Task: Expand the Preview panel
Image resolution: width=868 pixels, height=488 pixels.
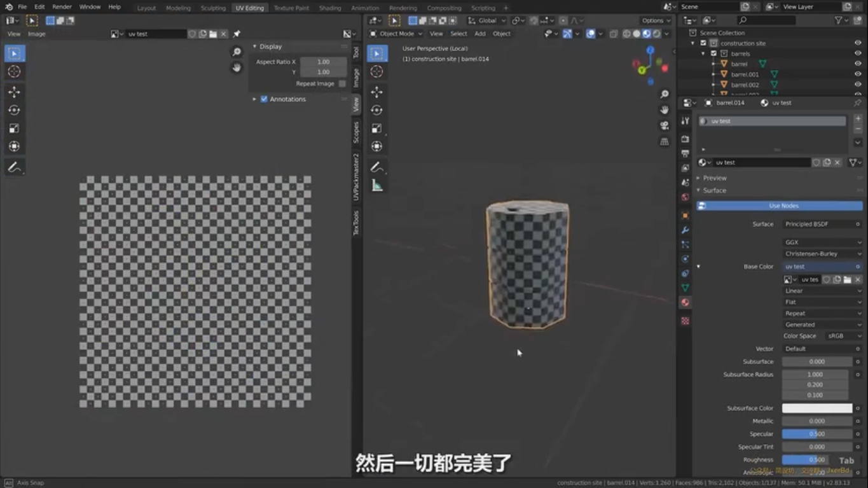Action: coord(714,178)
